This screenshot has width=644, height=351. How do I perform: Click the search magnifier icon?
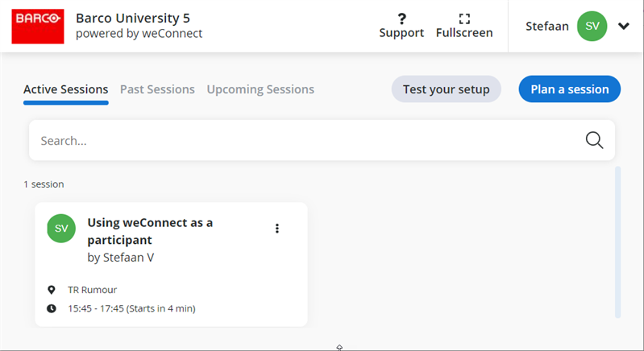click(x=594, y=140)
